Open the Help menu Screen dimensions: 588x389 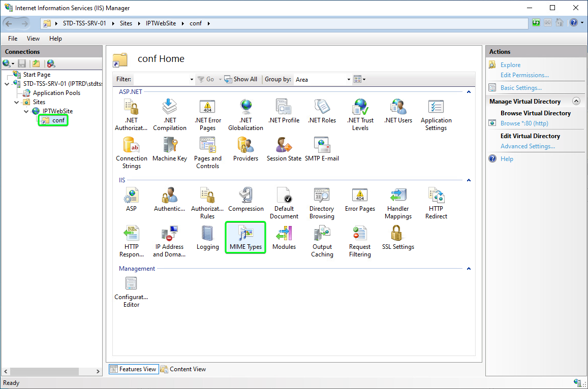pyautogui.click(x=55, y=39)
